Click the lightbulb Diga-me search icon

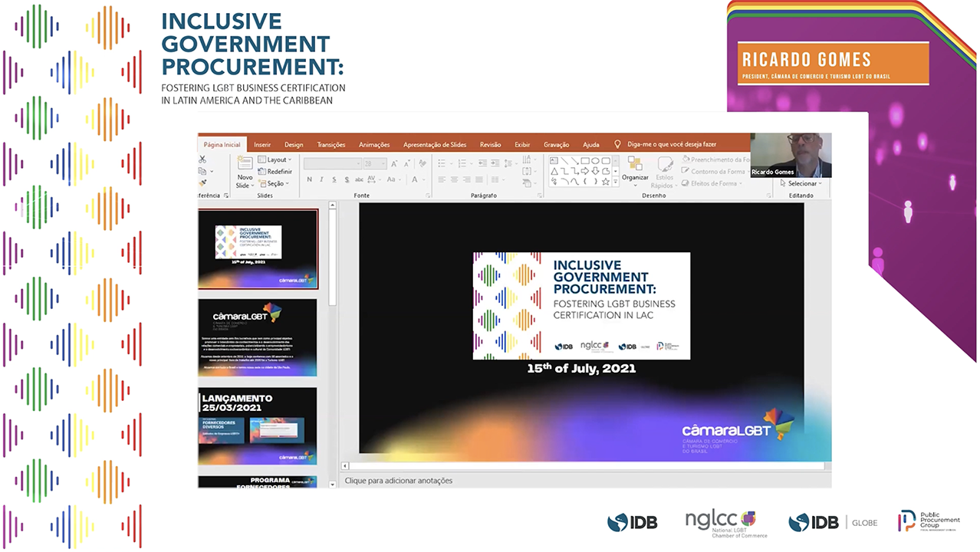point(617,144)
